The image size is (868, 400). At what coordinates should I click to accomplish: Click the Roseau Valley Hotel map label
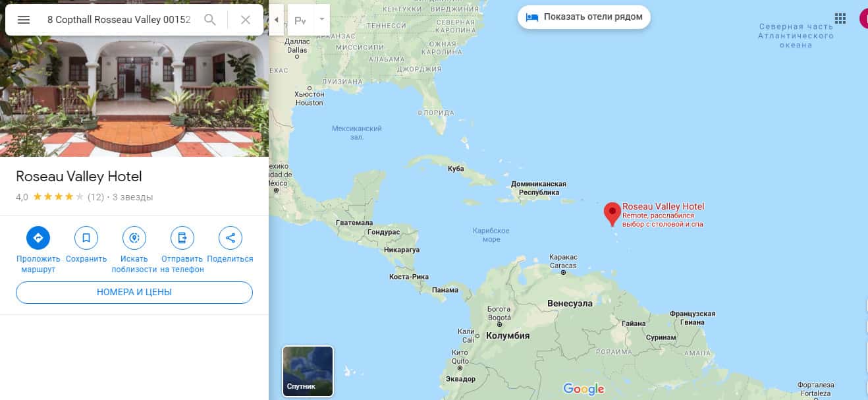click(663, 207)
